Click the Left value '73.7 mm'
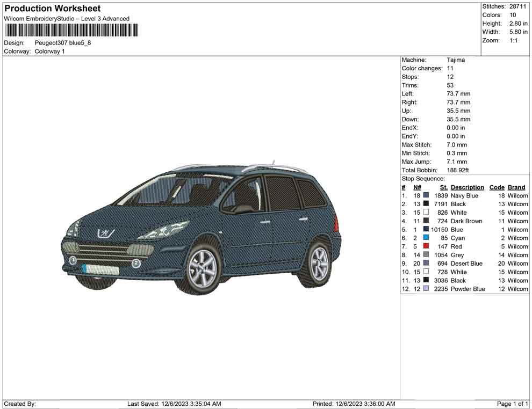The width and height of the screenshot is (532, 409). pos(458,94)
